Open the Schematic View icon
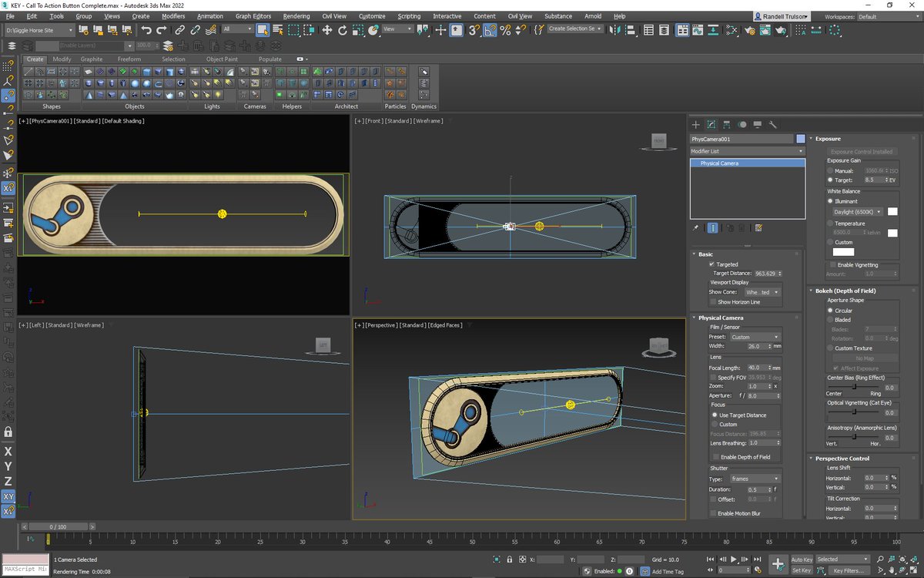Image resolution: width=924 pixels, height=578 pixels. pos(731,30)
